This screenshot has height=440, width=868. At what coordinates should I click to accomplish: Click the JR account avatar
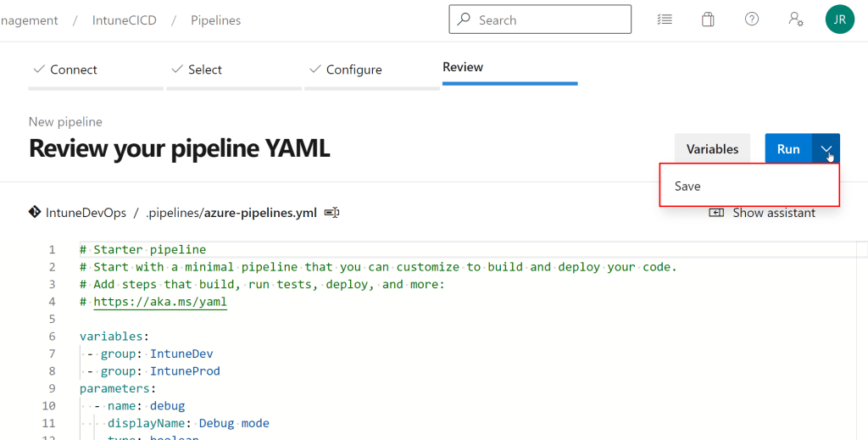(839, 19)
